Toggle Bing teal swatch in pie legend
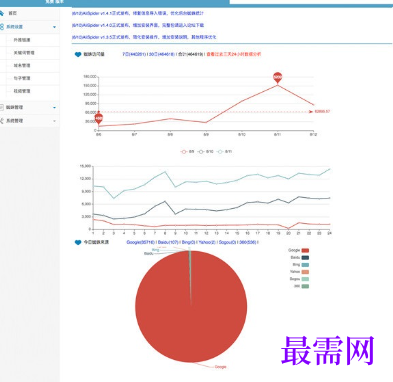 tap(305, 265)
